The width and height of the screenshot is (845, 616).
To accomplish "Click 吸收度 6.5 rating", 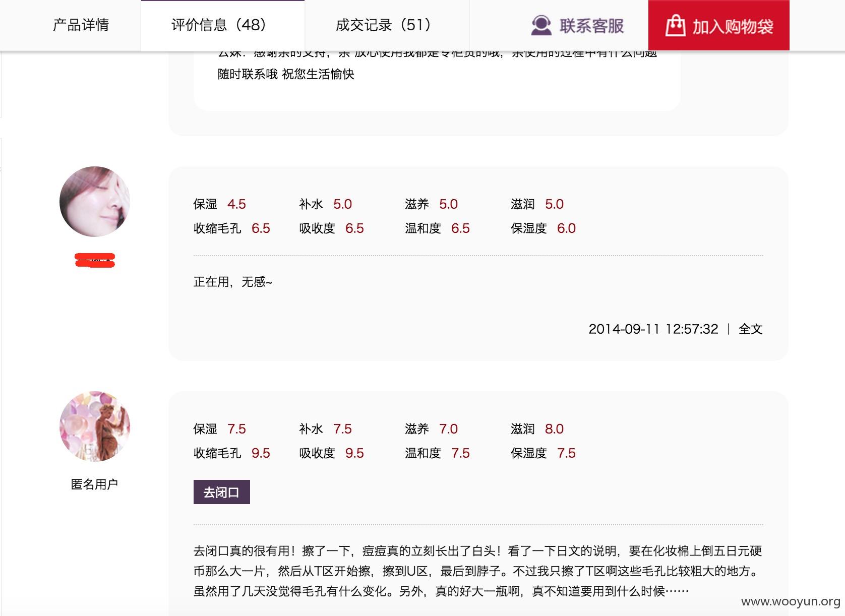I will click(x=331, y=228).
